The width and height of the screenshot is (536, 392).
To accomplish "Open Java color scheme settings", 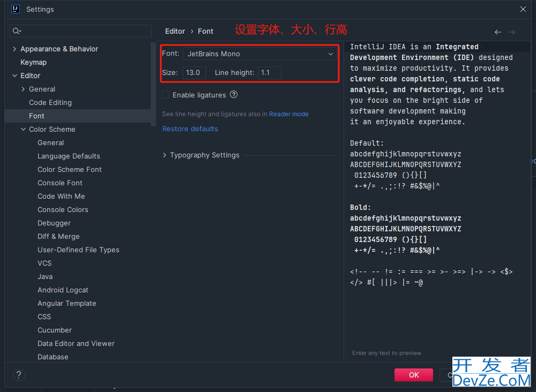I will click(x=45, y=276).
